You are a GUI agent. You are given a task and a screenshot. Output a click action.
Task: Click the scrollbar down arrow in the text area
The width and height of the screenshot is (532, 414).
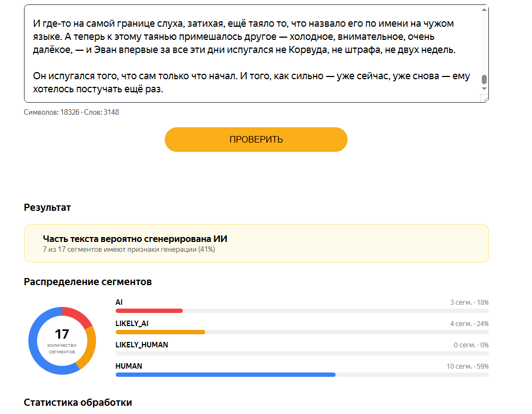484,88
